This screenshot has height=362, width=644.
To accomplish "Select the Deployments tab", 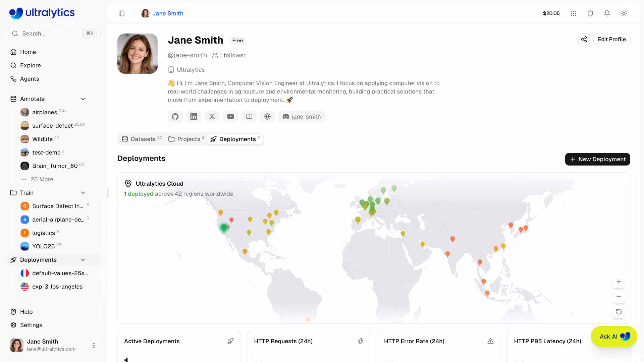I will pyautogui.click(x=235, y=139).
